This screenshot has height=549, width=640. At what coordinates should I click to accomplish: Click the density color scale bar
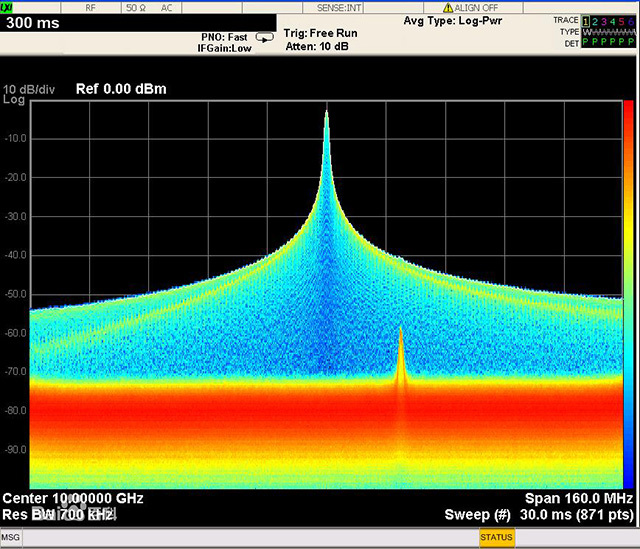click(x=629, y=294)
